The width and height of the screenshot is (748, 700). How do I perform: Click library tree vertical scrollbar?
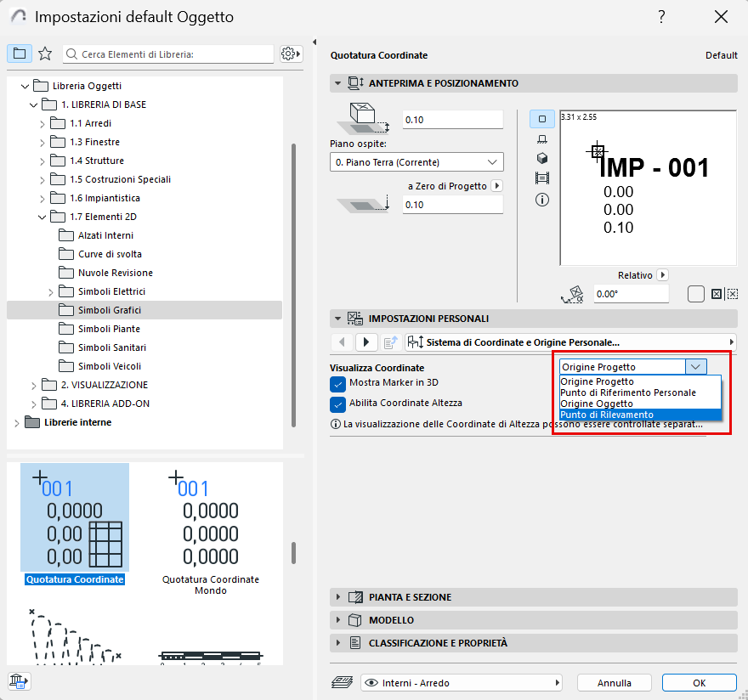pyautogui.click(x=293, y=285)
